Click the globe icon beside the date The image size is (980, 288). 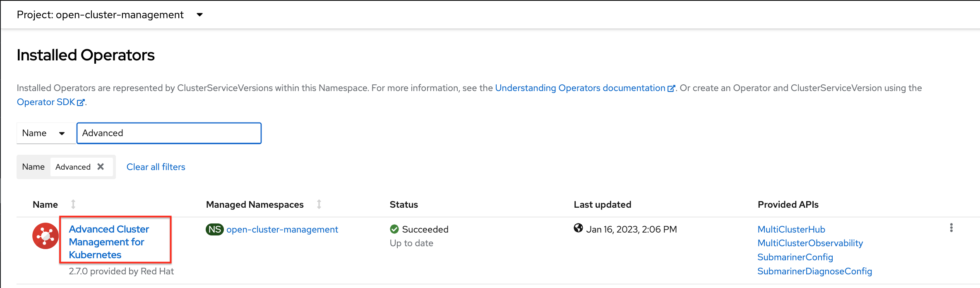(578, 228)
